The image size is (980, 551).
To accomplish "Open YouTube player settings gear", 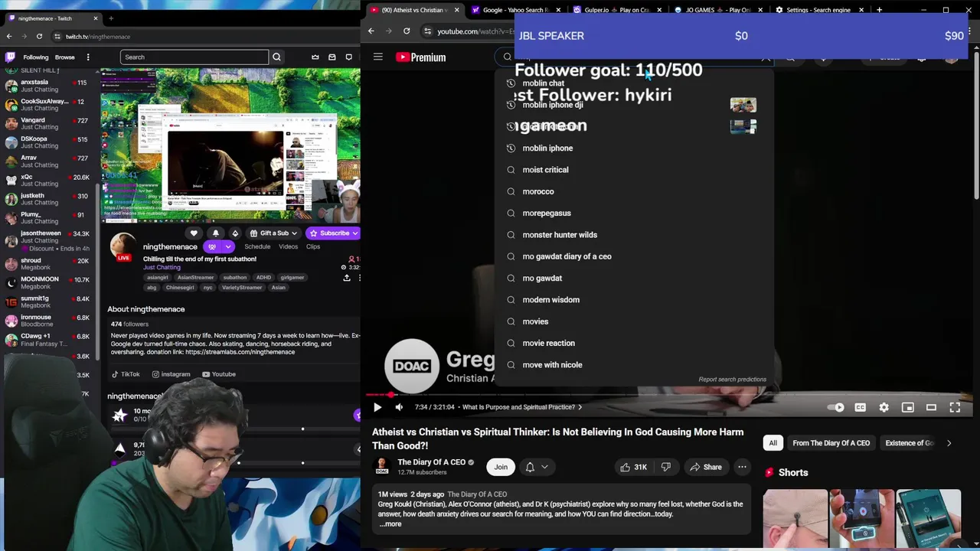I will (884, 407).
